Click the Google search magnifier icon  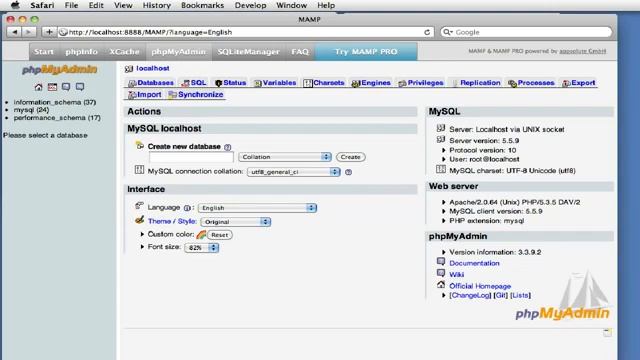pyautogui.click(x=448, y=32)
